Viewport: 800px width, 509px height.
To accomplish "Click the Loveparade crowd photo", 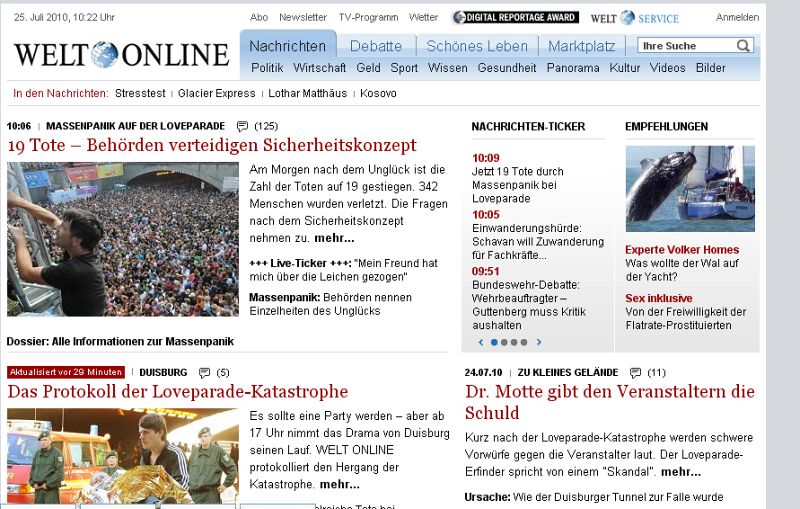I will point(122,239).
